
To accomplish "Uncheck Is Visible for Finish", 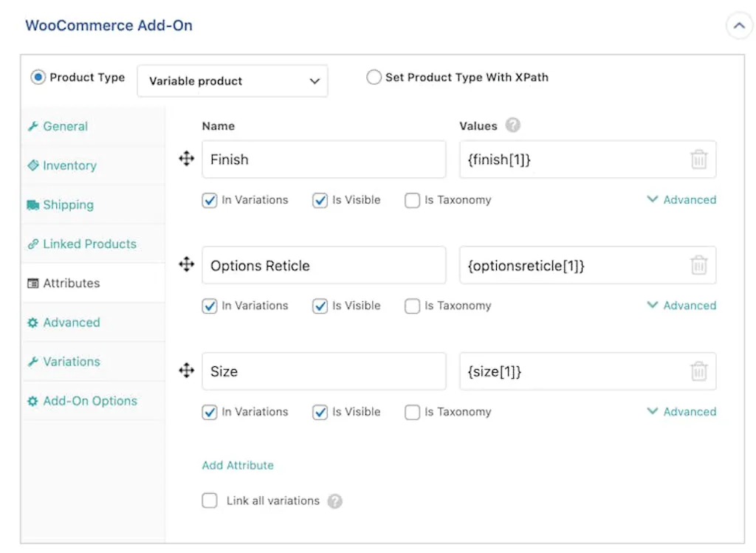I will coord(320,200).
